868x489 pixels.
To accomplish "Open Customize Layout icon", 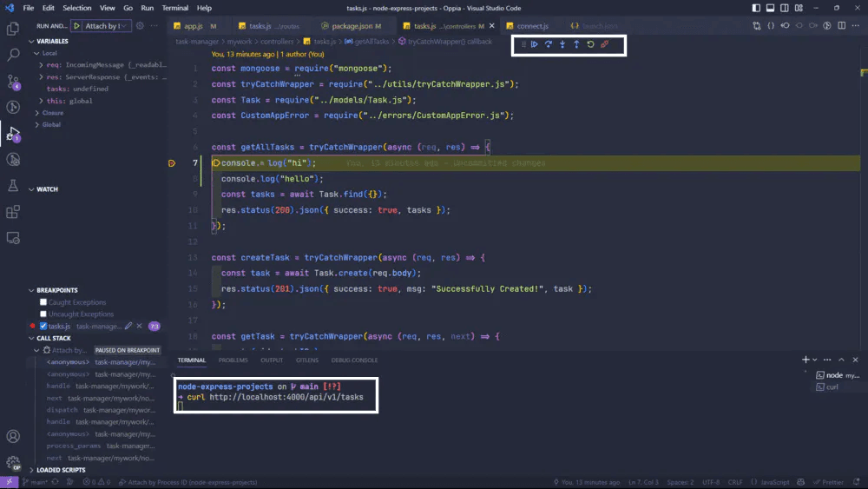I will (x=799, y=8).
